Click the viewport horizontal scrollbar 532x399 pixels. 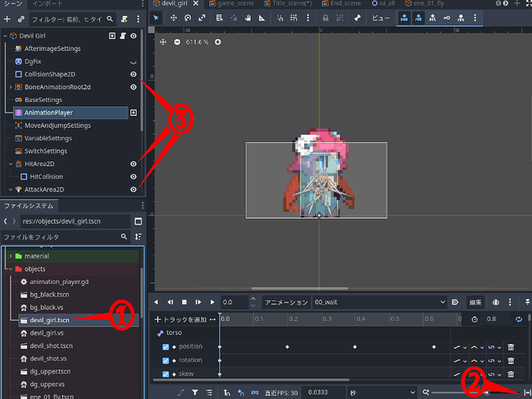[300, 289]
